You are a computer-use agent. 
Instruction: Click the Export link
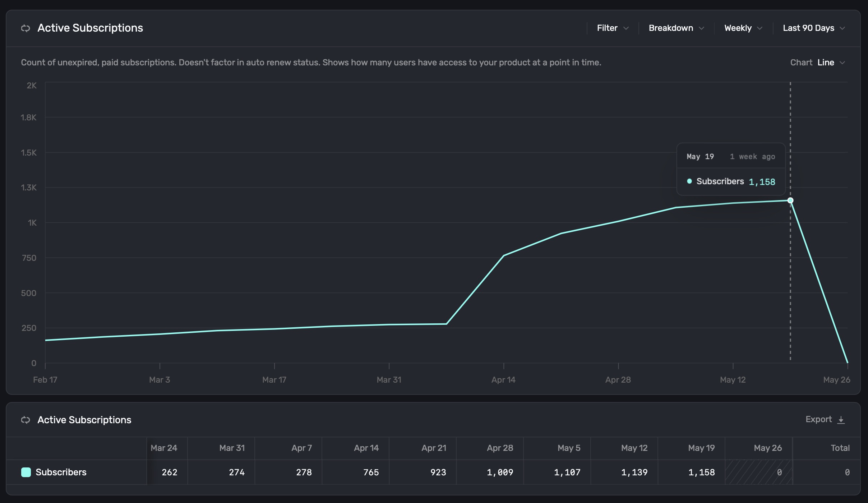pos(818,419)
